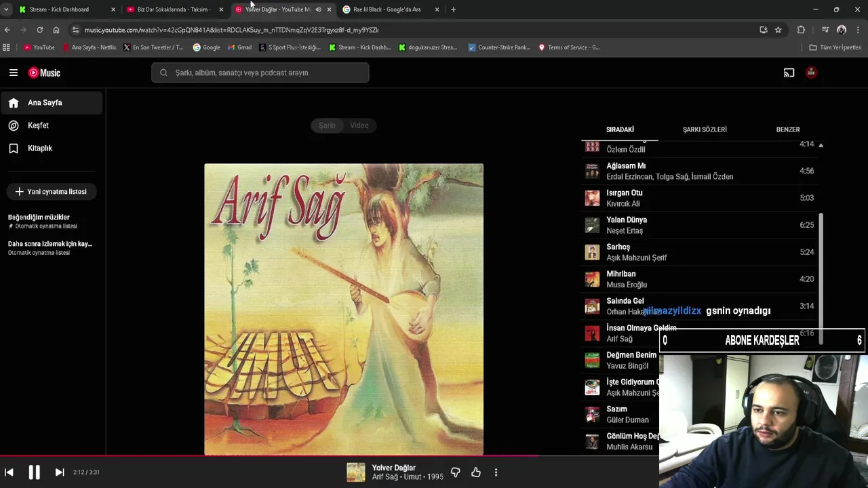Bookmark this page with the star icon
This screenshot has width=868, height=488.
click(x=778, y=30)
